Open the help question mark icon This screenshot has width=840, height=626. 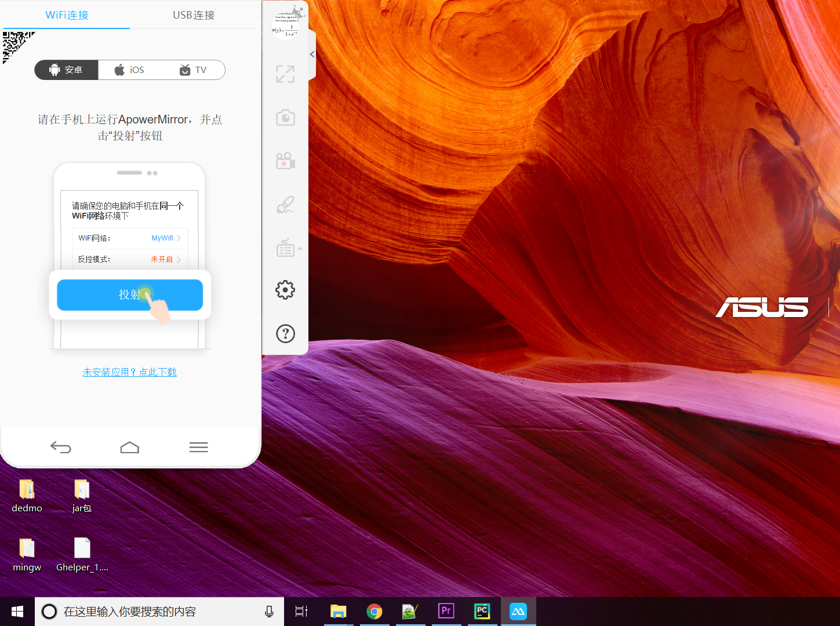tap(285, 333)
